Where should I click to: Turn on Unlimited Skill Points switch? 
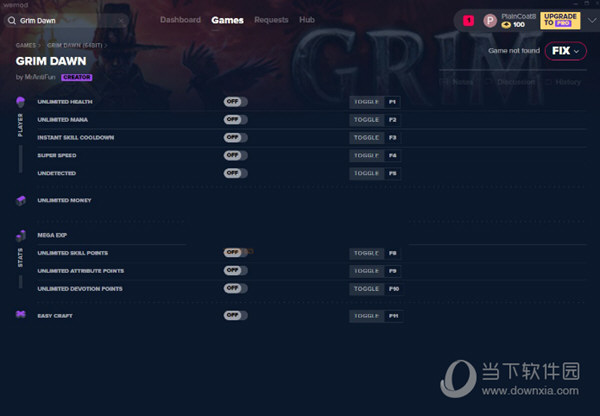point(236,253)
